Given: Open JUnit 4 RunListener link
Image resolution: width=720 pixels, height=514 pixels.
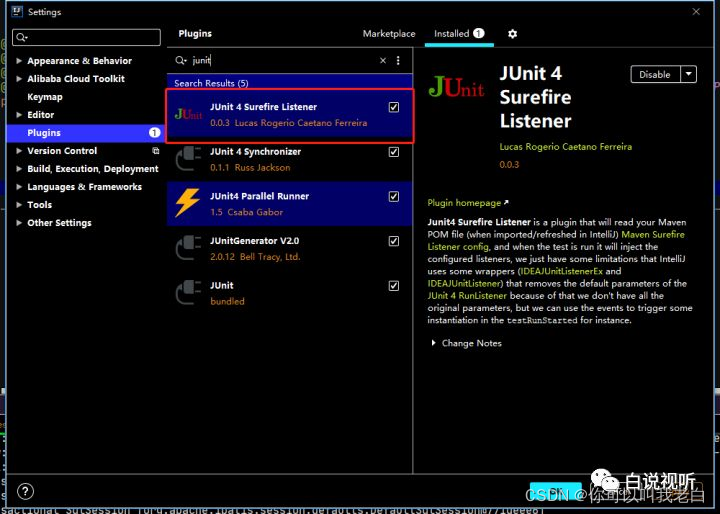Looking at the screenshot, I should coord(467,295).
